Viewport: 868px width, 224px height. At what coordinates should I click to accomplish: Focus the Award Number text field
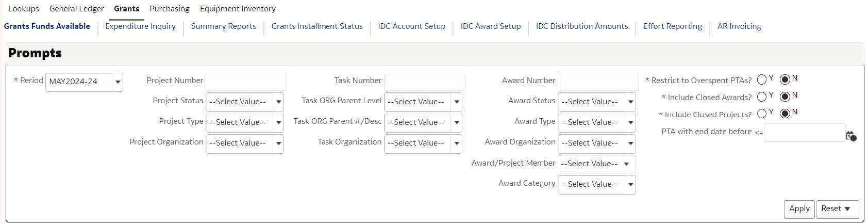click(x=598, y=82)
